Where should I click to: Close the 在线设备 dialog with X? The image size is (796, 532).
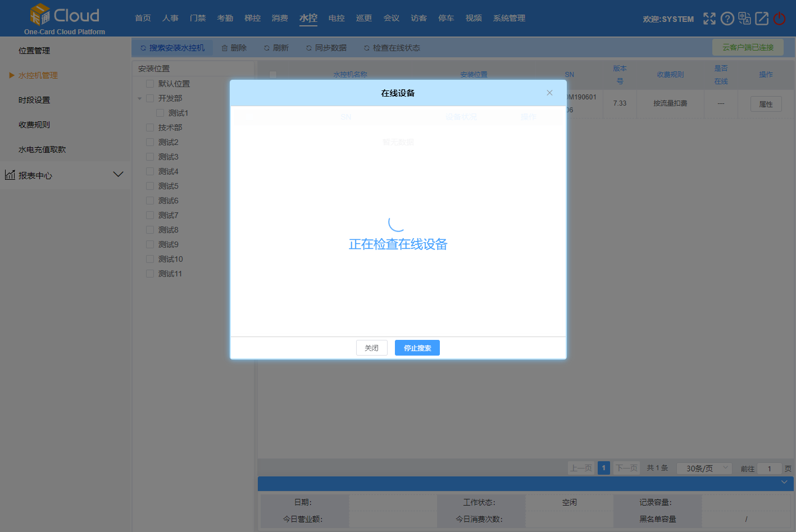[x=549, y=93]
